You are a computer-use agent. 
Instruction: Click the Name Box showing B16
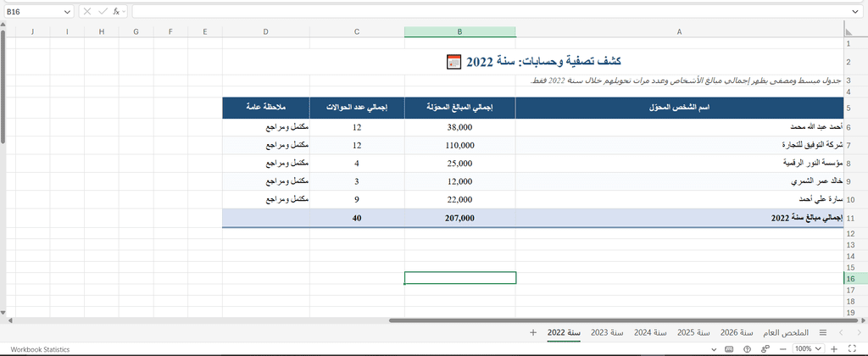coord(32,11)
